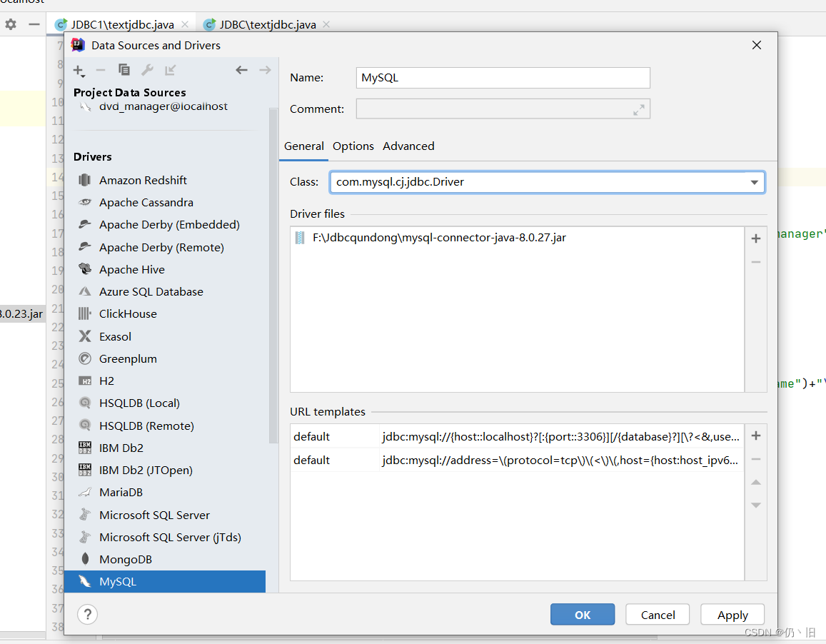
Task: Go forward with the right arrow
Action: click(x=265, y=69)
